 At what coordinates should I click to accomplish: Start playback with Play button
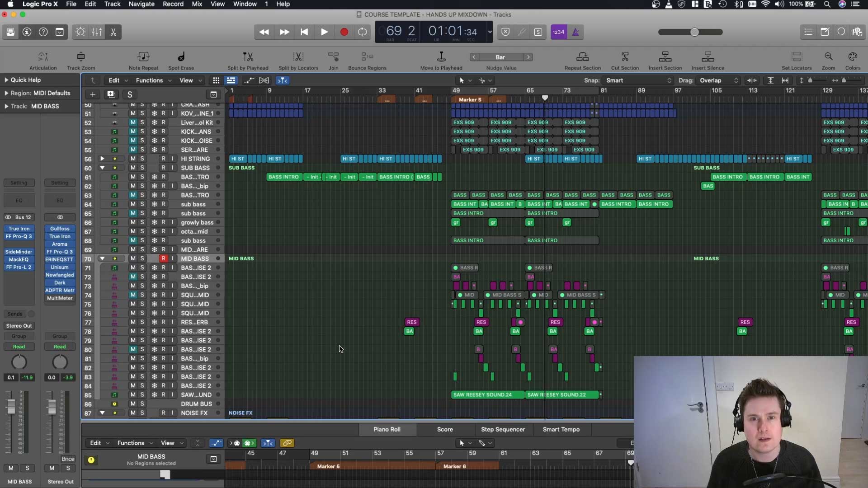(324, 32)
